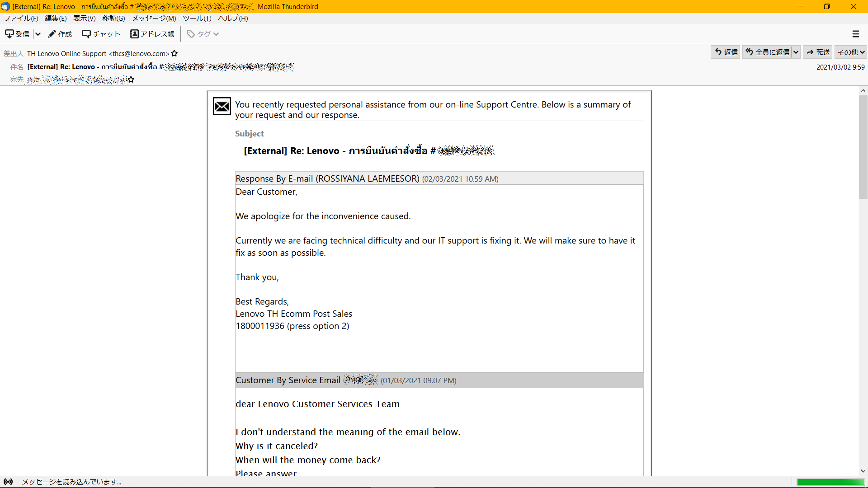Open the 表示(V) menu
Screen dimensions: 868x488
(x=85, y=19)
